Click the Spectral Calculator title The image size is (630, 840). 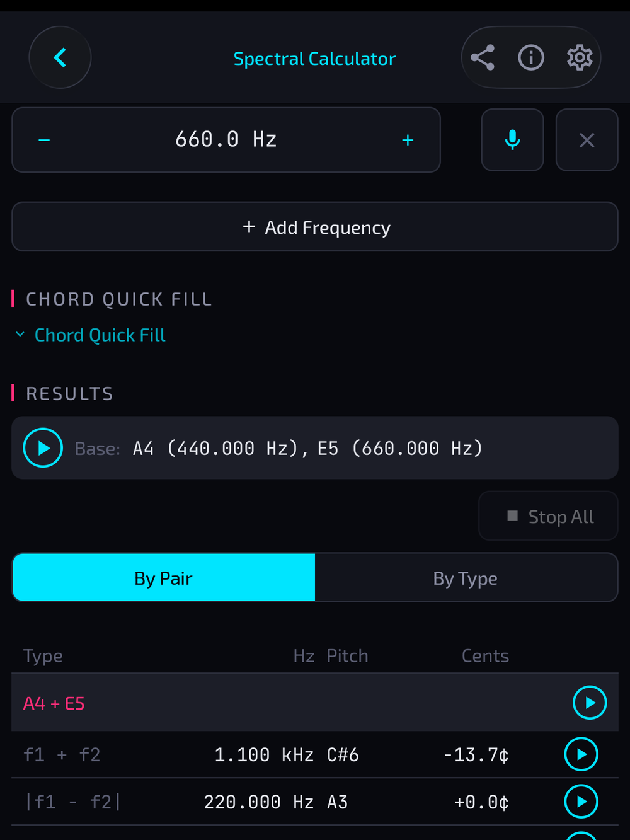point(314,58)
